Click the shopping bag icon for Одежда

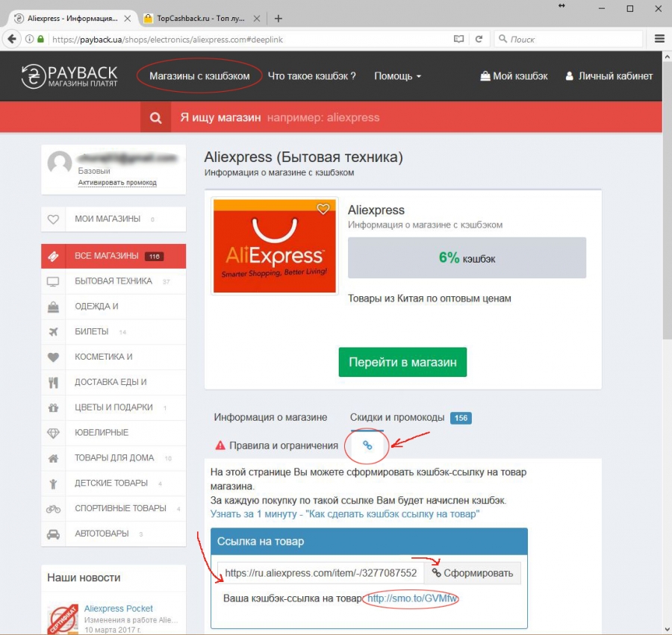tap(53, 307)
